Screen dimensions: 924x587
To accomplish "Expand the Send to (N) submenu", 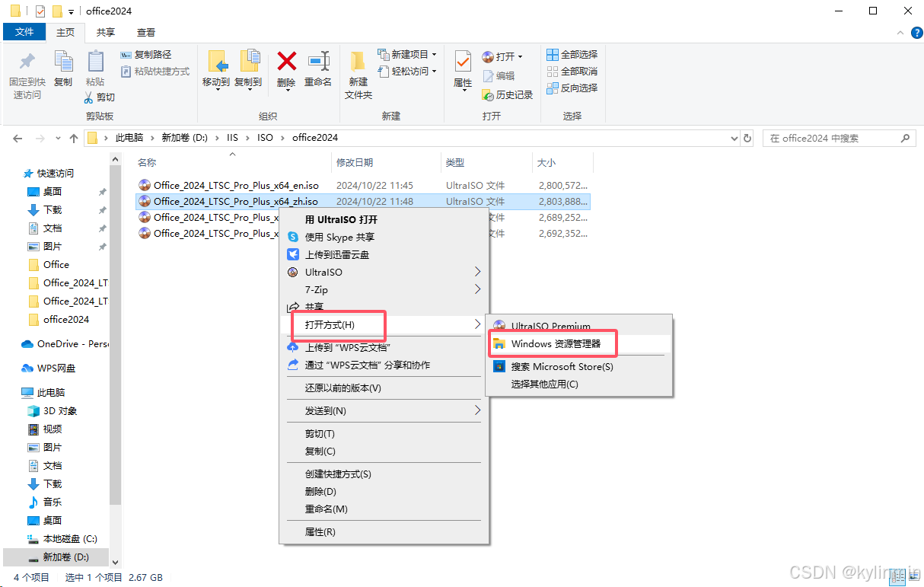I will (x=384, y=410).
